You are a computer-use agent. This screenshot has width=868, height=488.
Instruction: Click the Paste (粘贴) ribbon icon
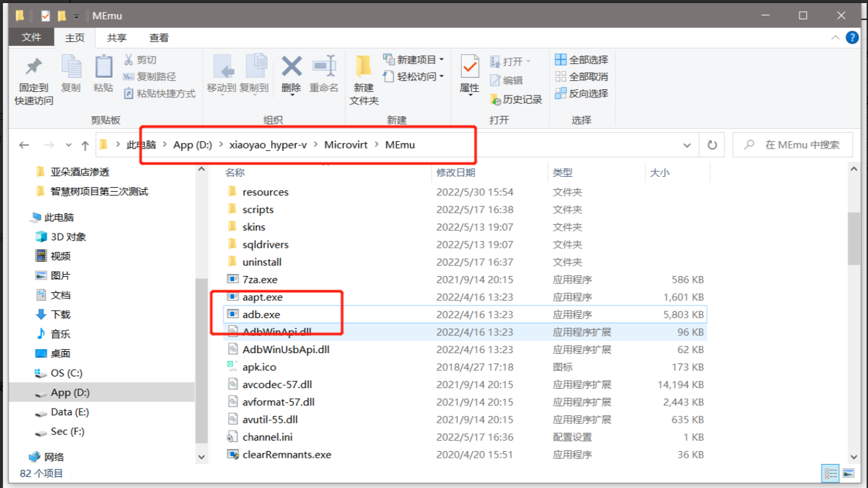click(104, 67)
